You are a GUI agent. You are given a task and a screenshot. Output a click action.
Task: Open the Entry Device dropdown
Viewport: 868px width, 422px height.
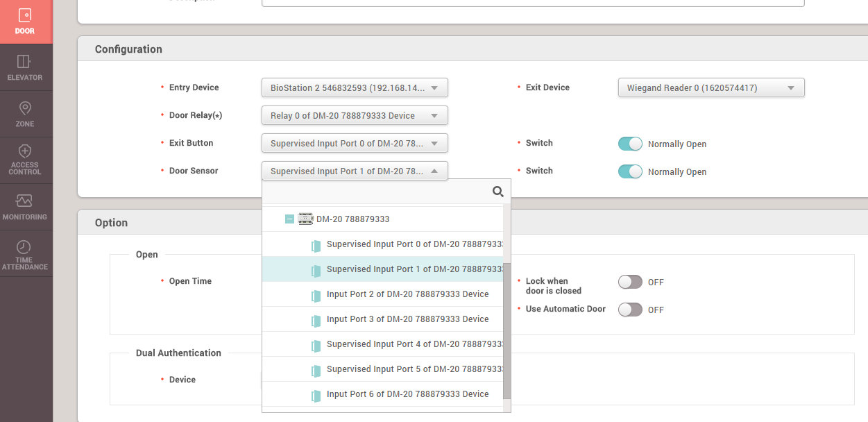pos(355,88)
